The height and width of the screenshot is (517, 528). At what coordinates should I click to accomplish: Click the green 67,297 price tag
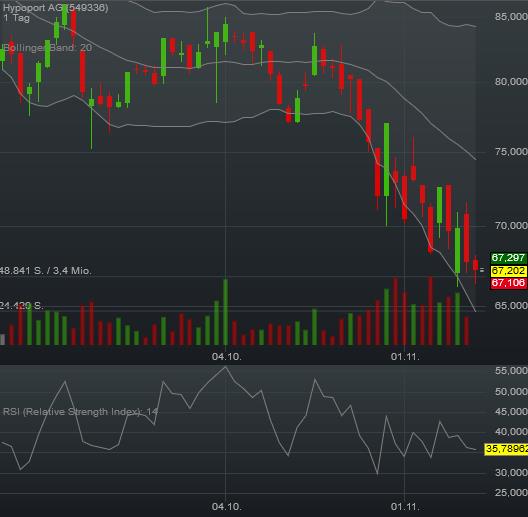click(x=508, y=258)
